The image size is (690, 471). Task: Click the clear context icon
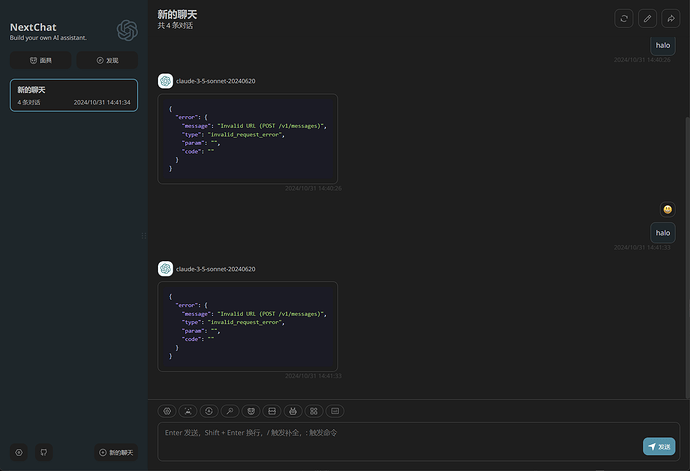272,411
